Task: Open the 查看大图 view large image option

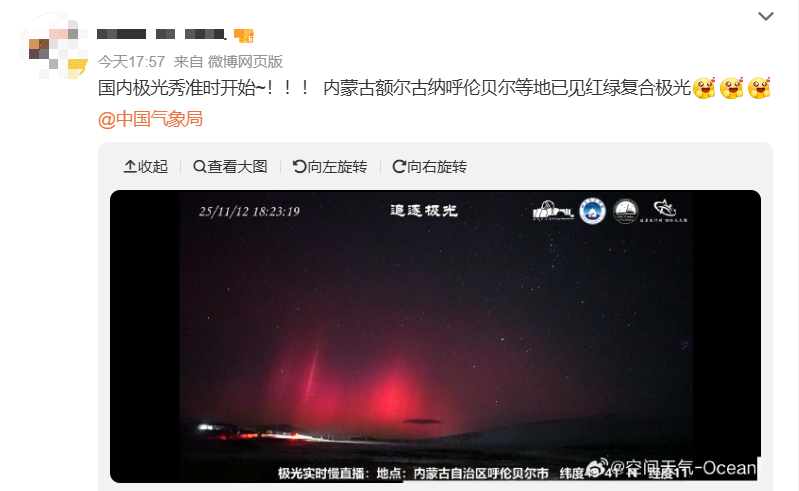Action: pyautogui.click(x=230, y=167)
